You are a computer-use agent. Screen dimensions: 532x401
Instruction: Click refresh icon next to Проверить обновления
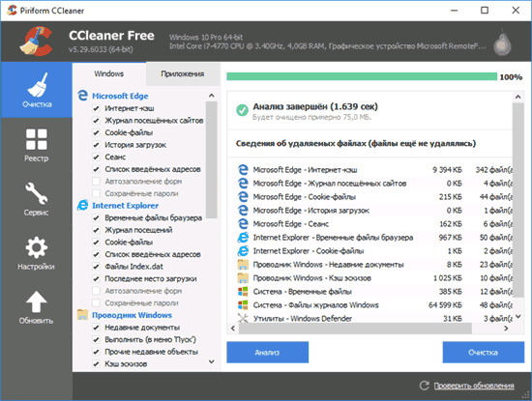pos(424,386)
